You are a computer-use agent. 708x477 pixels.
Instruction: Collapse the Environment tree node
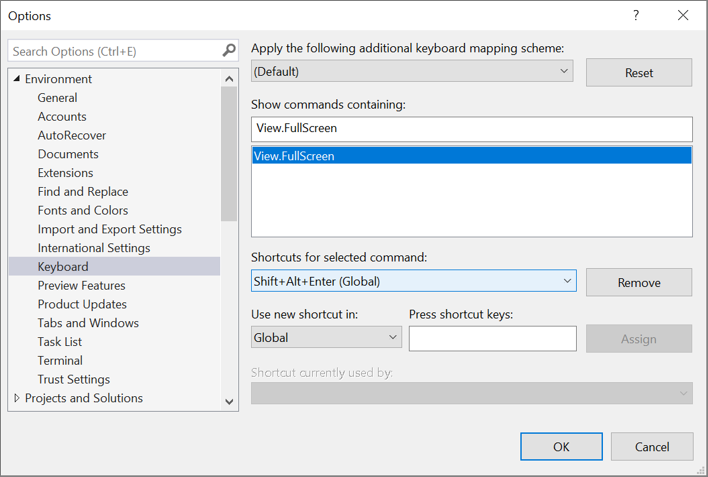click(17, 79)
